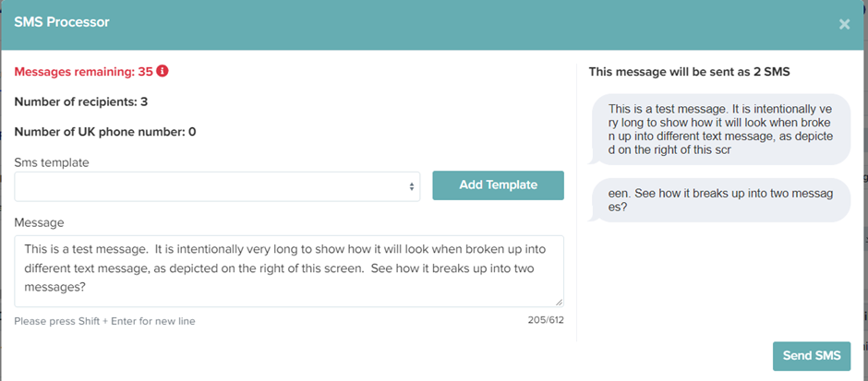Click the Shift + Enter hint text
Screen dimensions: 868x381
[104, 321]
